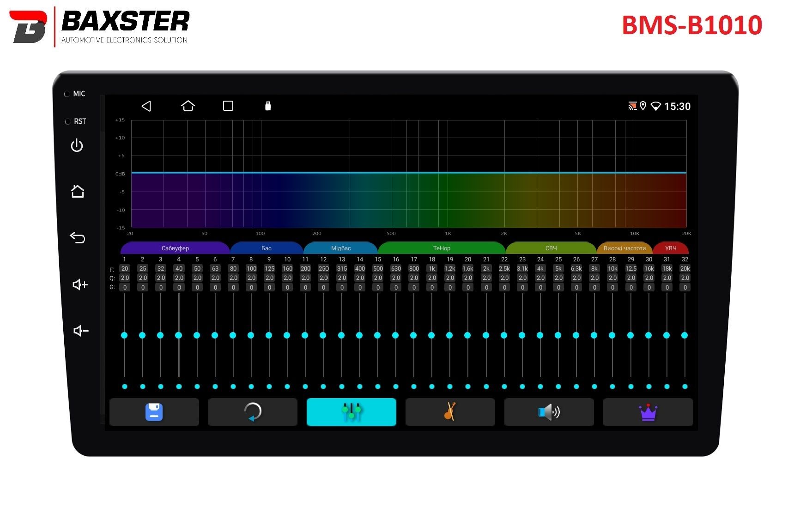The width and height of the screenshot is (788, 532).
Task: Click the save preset floppy disk icon
Action: 154,412
